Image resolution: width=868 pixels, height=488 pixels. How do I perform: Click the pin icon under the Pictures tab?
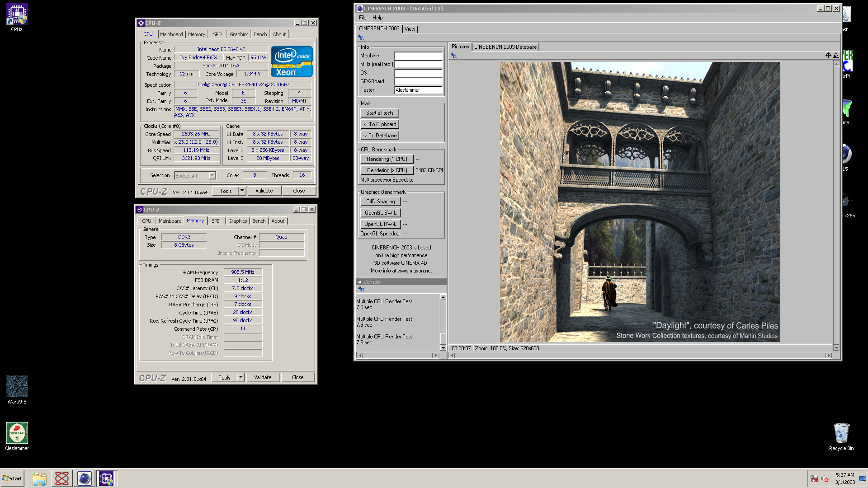pos(453,56)
